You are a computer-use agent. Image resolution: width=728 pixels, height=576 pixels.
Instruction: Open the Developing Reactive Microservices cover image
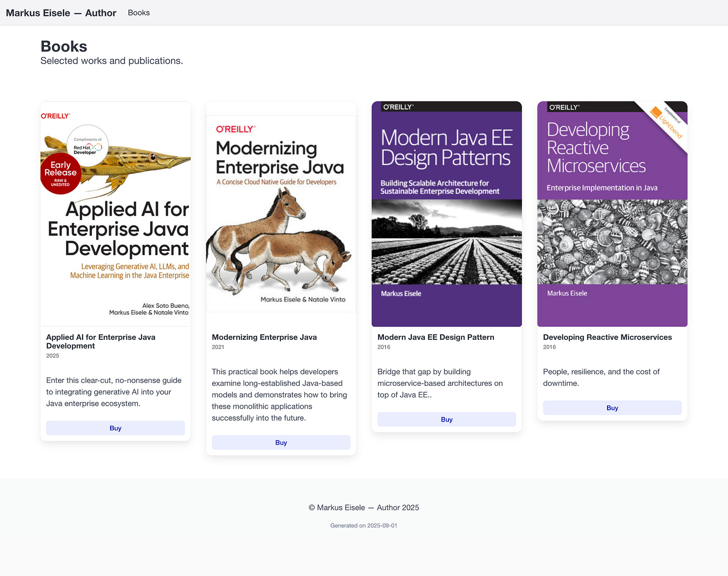coord(612,214)
